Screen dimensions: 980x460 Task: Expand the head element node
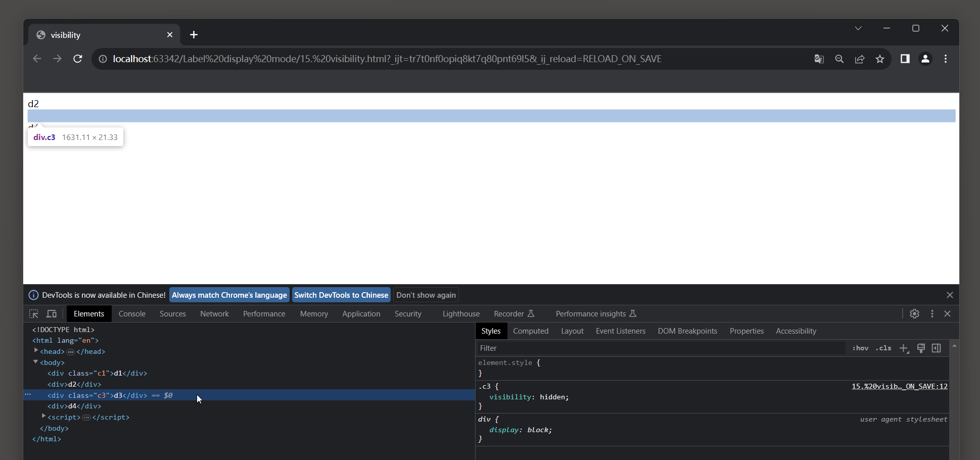coord(36,350)
